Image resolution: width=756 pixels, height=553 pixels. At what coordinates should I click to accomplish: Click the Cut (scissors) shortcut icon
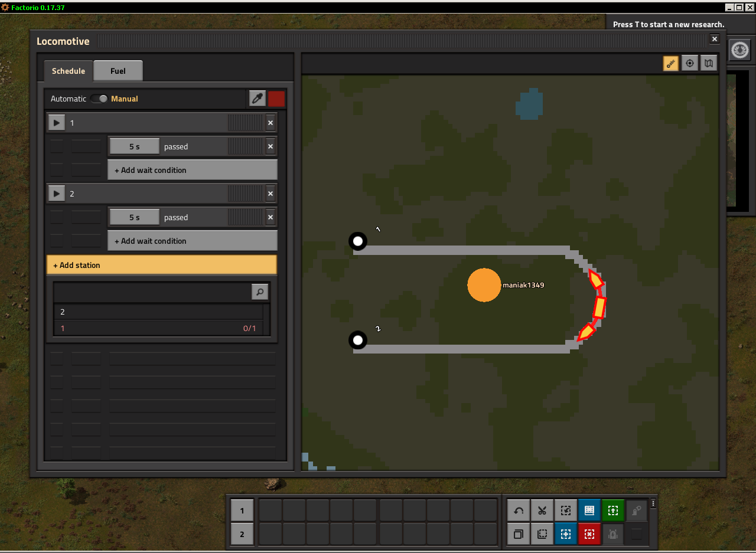coord(542,511)
